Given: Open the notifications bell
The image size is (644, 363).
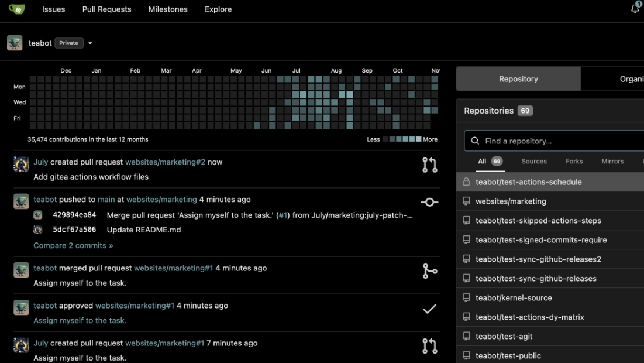Looking at the screenshot, I should (x=634, y=9).
